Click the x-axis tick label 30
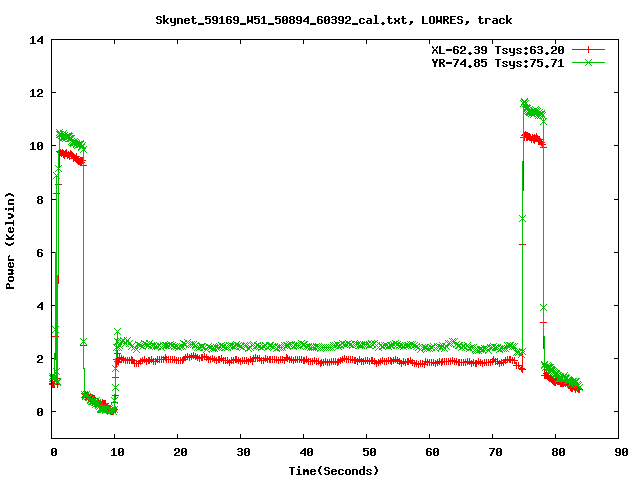 [x=243, y=452]
